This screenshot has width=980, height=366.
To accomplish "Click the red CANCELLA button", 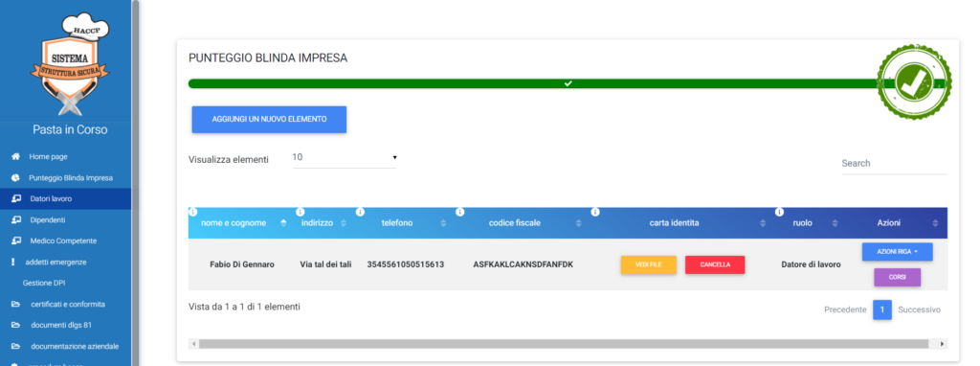I will click(x=715, y=264).
